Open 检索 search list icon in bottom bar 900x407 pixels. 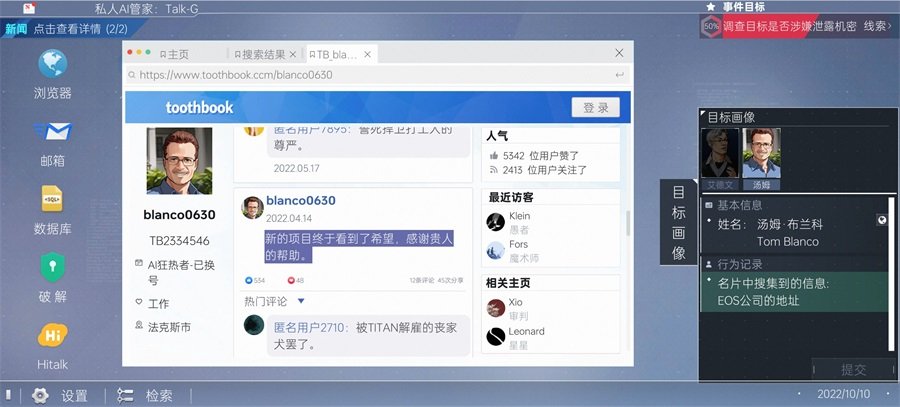tap(125, 396)
